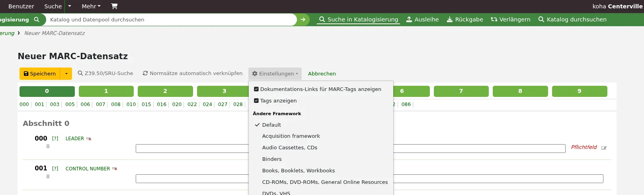Jump to tag 007 link

(101, 104)
